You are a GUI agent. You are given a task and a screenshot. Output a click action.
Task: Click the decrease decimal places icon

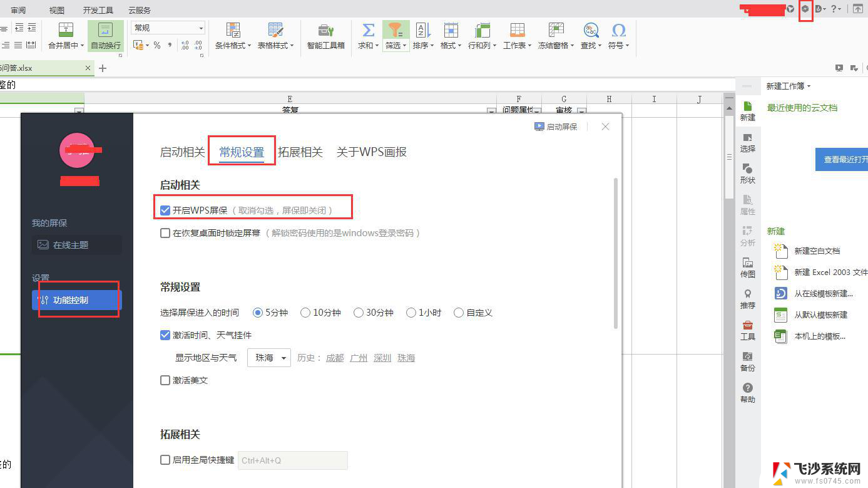pyautogui.click(x=198, y=45)
